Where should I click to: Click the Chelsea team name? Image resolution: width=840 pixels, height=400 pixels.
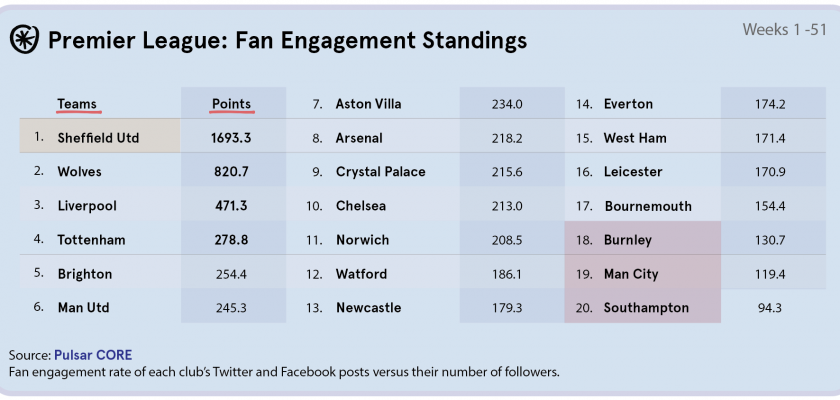tap(362, 206)
